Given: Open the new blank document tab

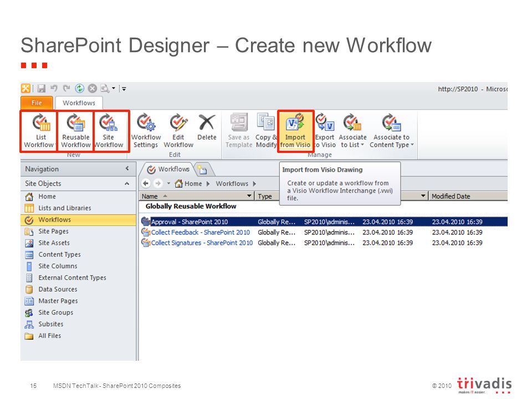Looking at the screenshot, I should click(203, 170).
